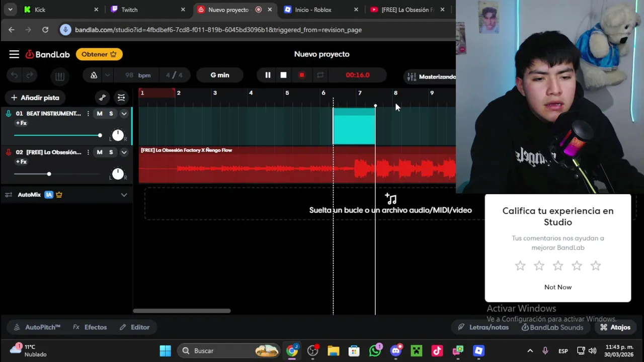Click the undo arrow
This screenshot has height=362, width=644.
[x=14, y=75]
